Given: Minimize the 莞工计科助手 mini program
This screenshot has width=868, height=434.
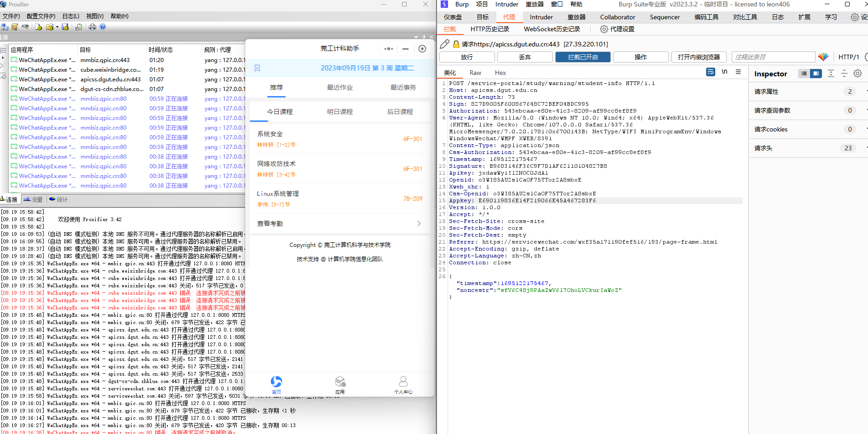Looking at the screenshot, I should coord(405,49).
